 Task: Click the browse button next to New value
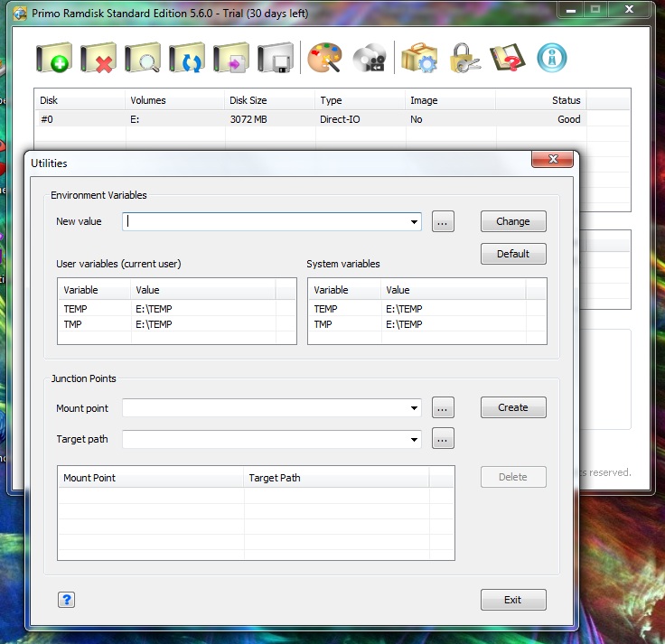tap(443, 221)
